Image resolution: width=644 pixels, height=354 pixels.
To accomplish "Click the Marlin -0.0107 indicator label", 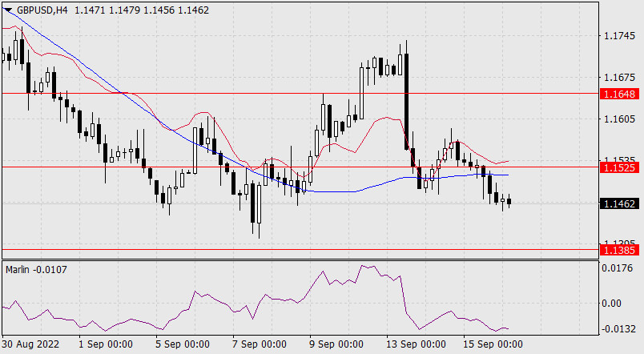I will pos(37,269).
